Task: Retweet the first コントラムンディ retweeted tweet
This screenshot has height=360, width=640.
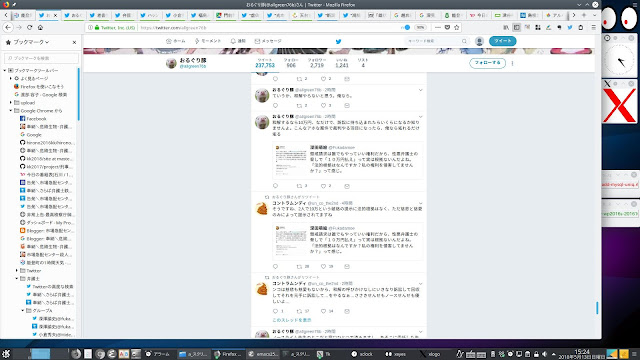Action: pyautogui.click(x=300, y=266)
